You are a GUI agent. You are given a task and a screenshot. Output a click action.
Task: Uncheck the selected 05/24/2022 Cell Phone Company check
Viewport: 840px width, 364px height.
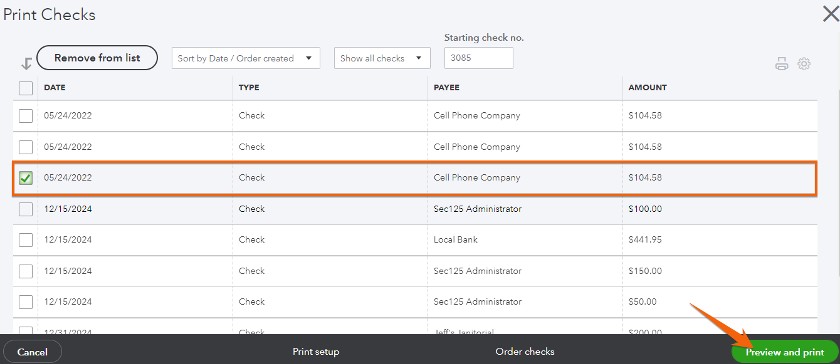click(26, 178)
